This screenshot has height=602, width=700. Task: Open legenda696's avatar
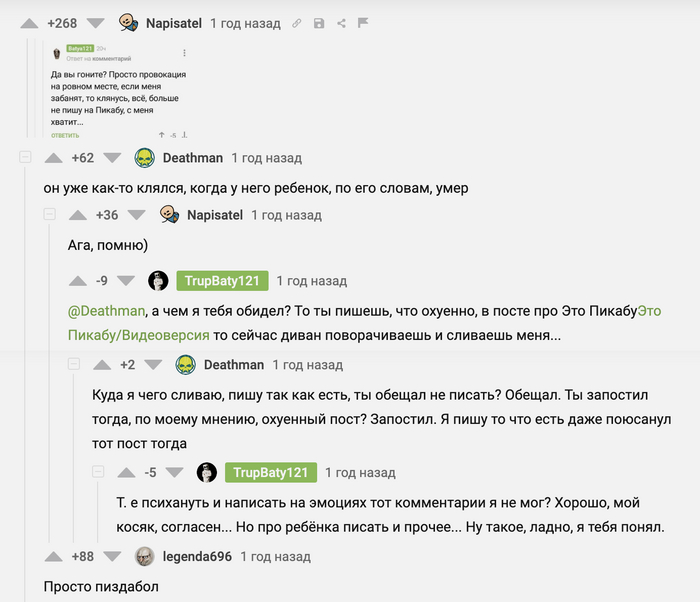(x=145, y=556)
